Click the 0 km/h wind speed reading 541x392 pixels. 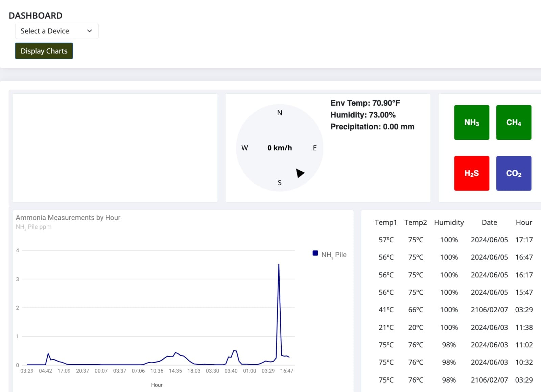coord(280,148)
